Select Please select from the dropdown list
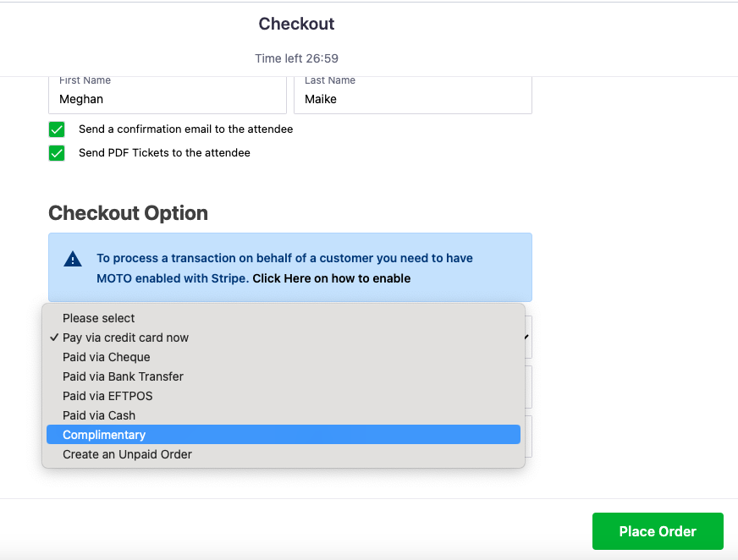Viewport: 738px width, 560px height. pos(284,318)
